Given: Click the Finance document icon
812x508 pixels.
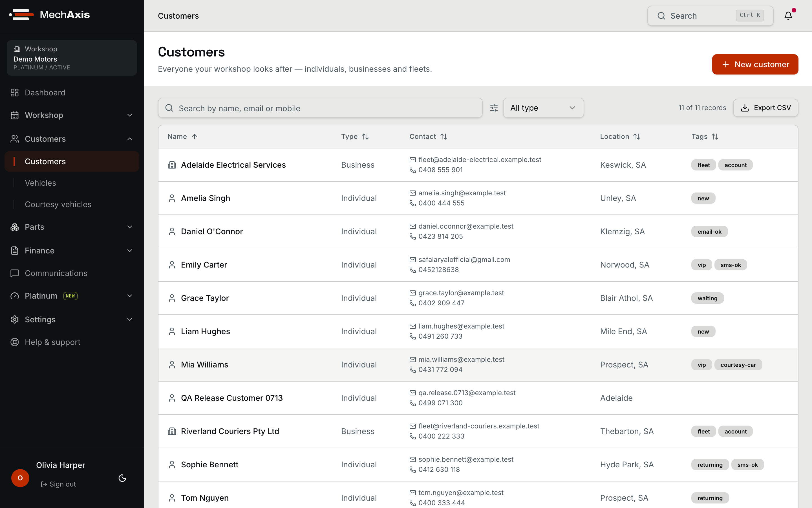Looking at the screenshot, I should tap(14, 251).
